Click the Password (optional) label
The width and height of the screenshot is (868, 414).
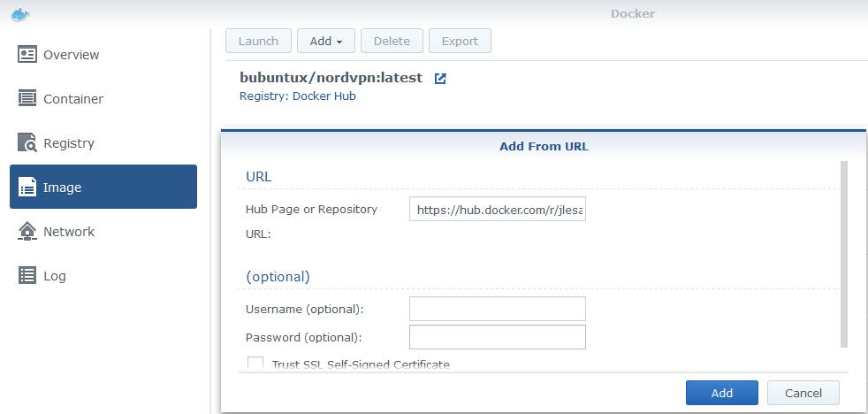coord(304,338)
